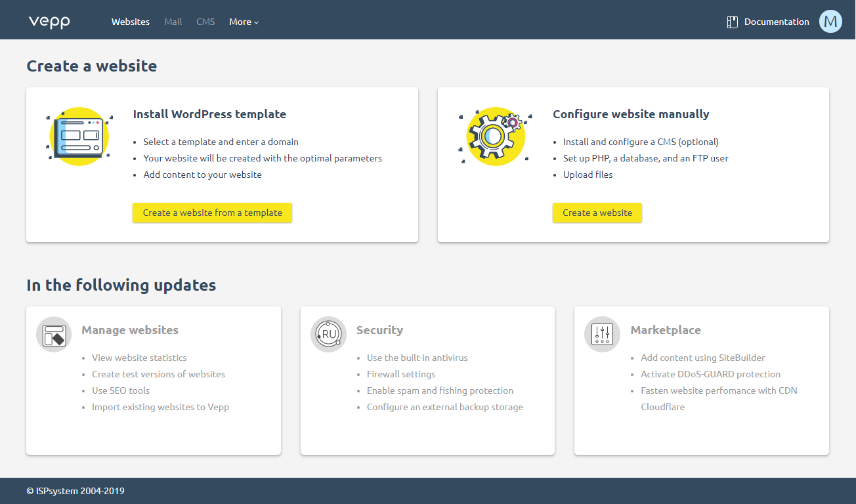The width and height of the screenshot is (856, 504).
Task: Click 'Add content using SiteBuilder'
Action: coord(703,358)
